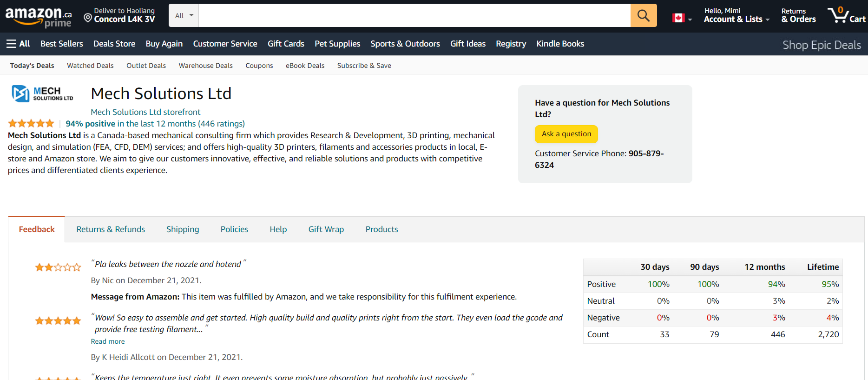Click the seller five-star rating
868x380 pixels.
[31, 124]
